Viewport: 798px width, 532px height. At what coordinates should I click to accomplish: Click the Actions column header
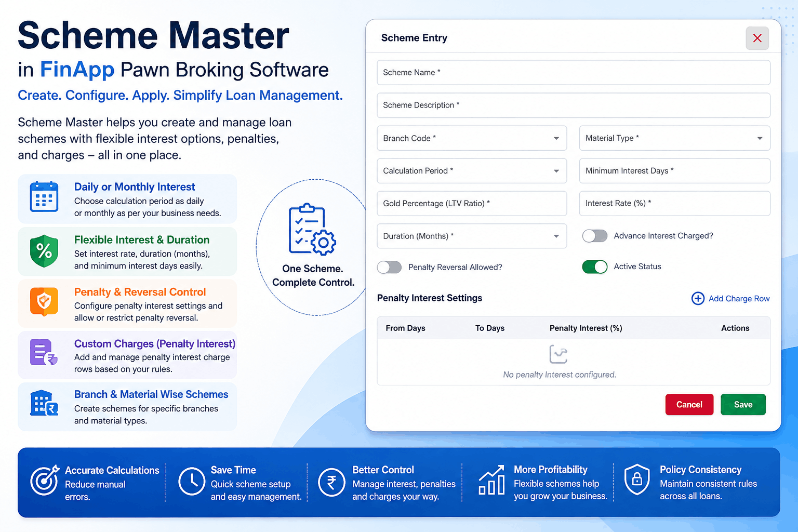735,328
